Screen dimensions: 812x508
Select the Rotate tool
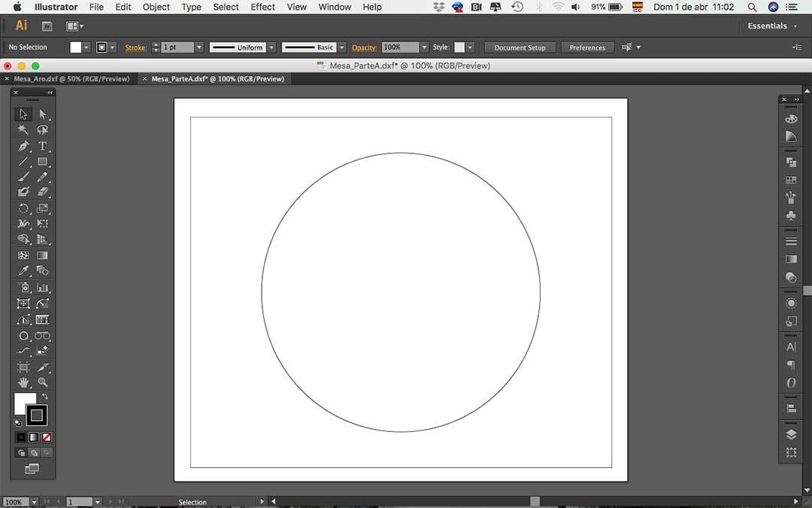point(23,208)
